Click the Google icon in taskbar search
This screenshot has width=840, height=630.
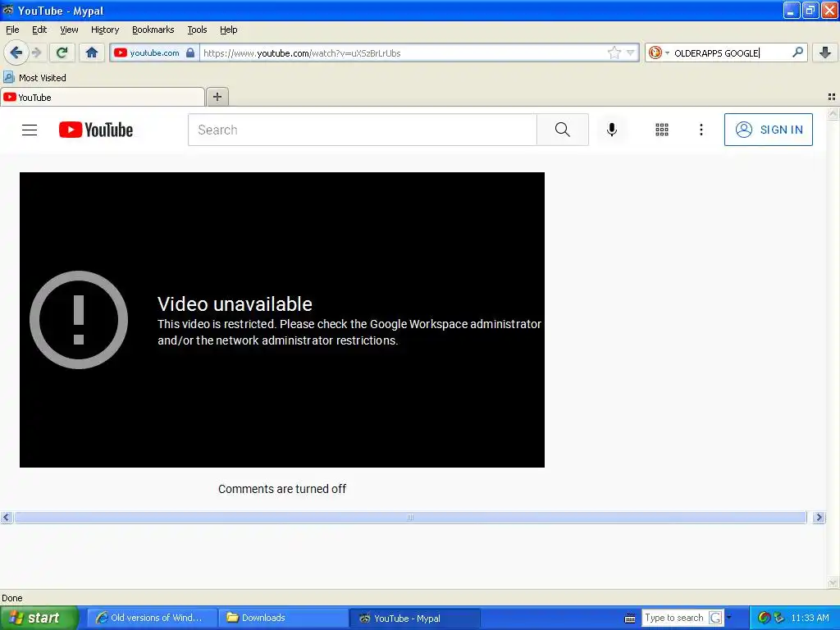pos(715,618)
